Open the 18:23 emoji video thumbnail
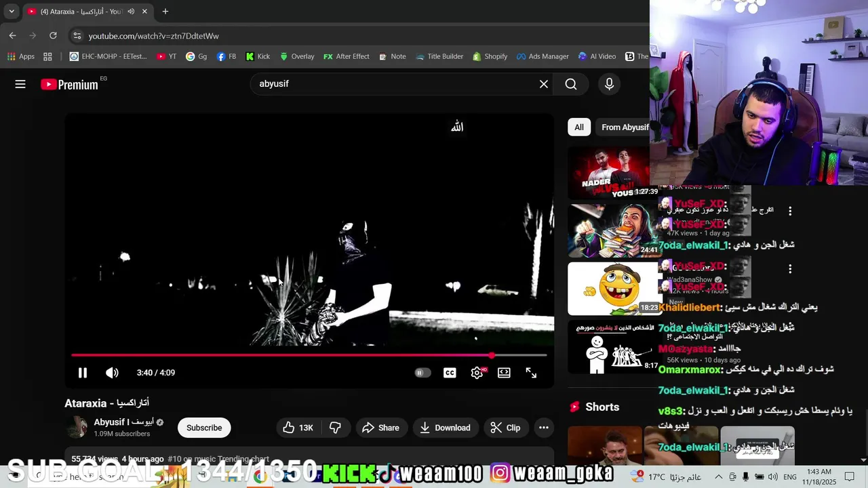The height and width of the screenshot is (488, 868). point(614,289)
